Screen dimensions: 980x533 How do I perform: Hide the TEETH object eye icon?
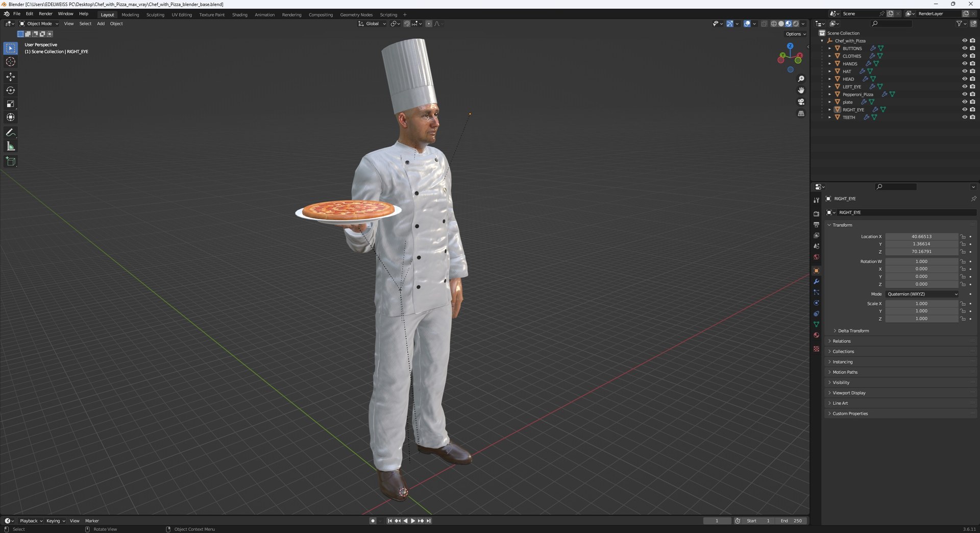coord(965,117)
